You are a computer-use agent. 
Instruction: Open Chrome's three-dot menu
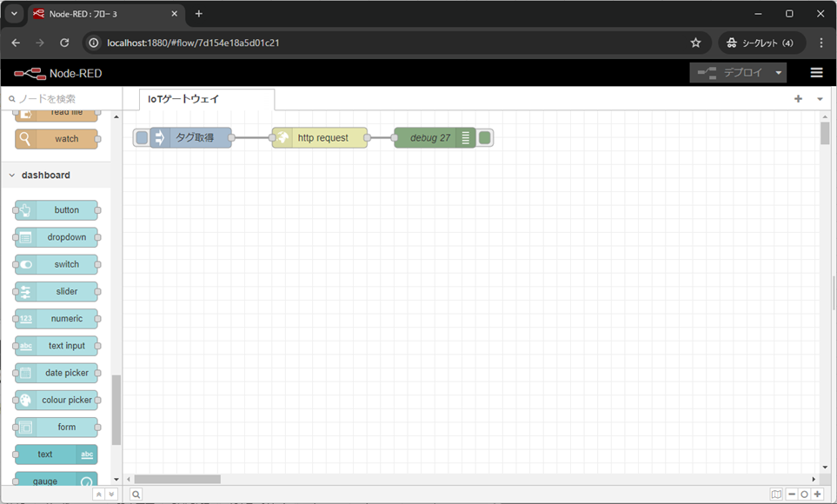click(x=821, y=43)
